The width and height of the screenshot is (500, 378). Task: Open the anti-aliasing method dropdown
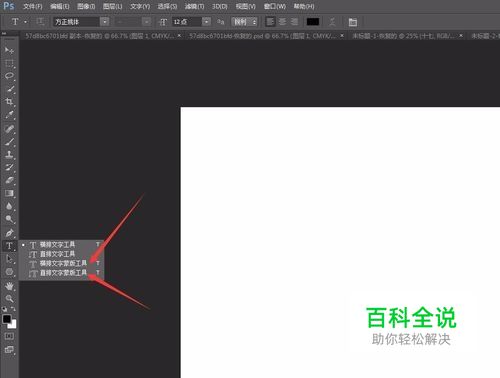tap(245, 22)
